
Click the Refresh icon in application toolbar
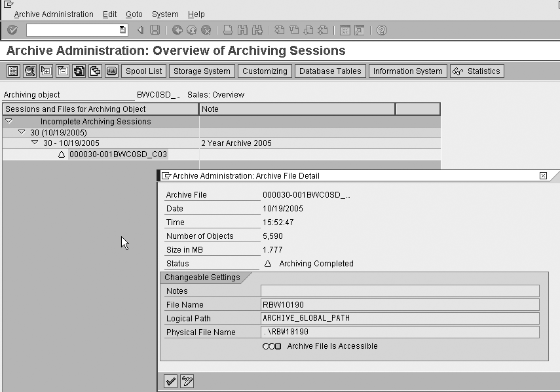tap(79, 71)
